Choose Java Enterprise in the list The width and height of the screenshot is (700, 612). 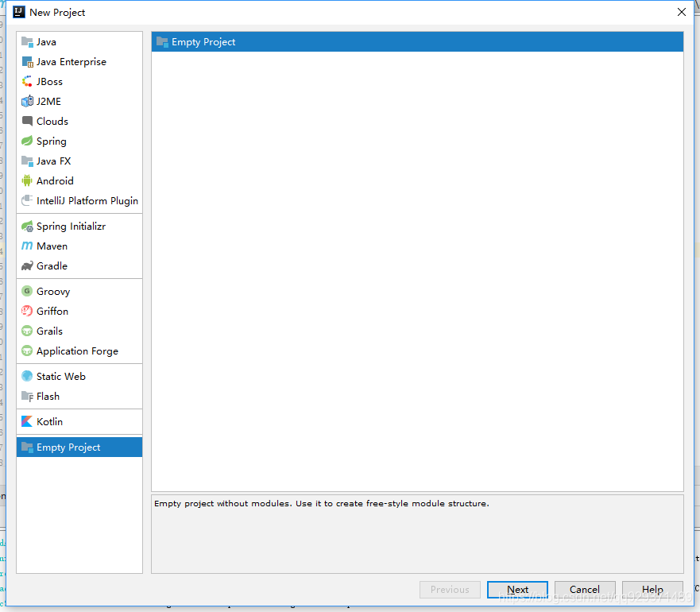point(79,62)
